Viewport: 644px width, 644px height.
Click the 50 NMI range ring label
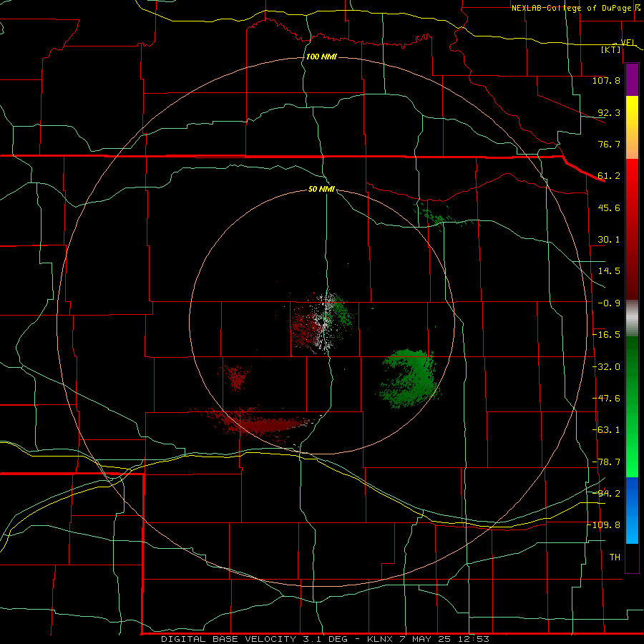click(x=321, y=189)
